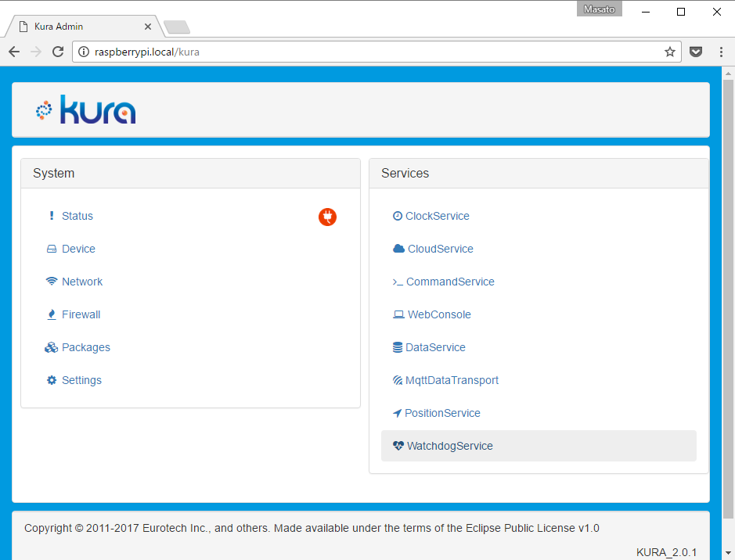The height and width of the screenshot is (560, 735).
Task: Select the Device hard-drive icon
Action: click(51, 249)
